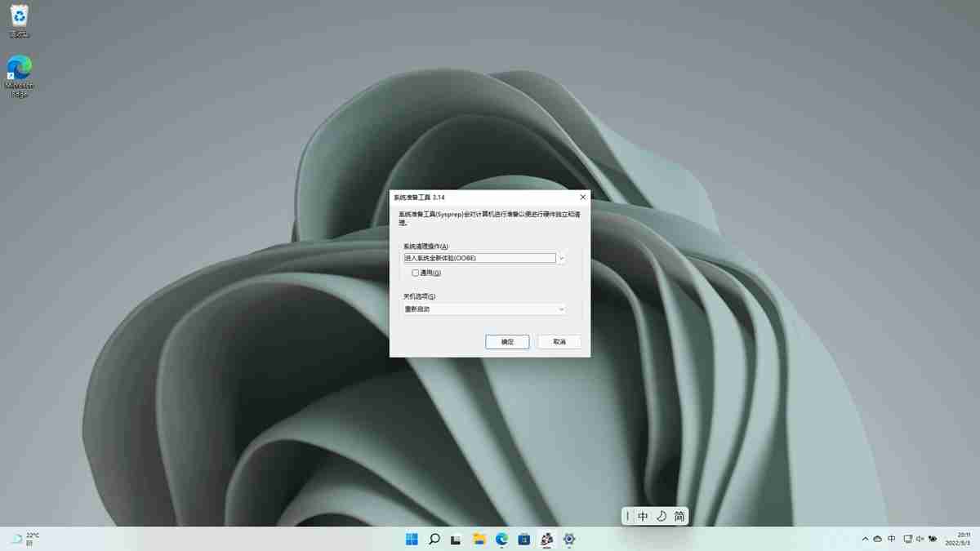
Task: Toggle the 简 simplified/traditional IME button
Action: 679,516
